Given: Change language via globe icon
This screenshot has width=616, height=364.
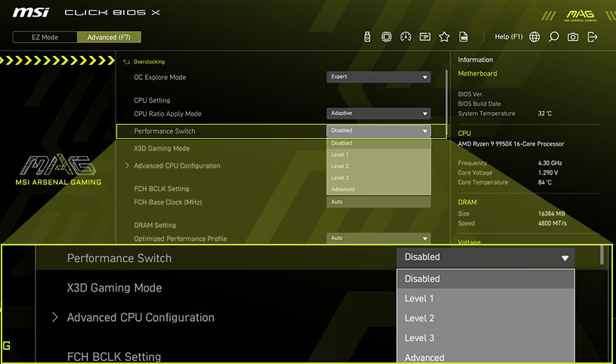Looking at the screenshot, I should click(x=535, y=37).
